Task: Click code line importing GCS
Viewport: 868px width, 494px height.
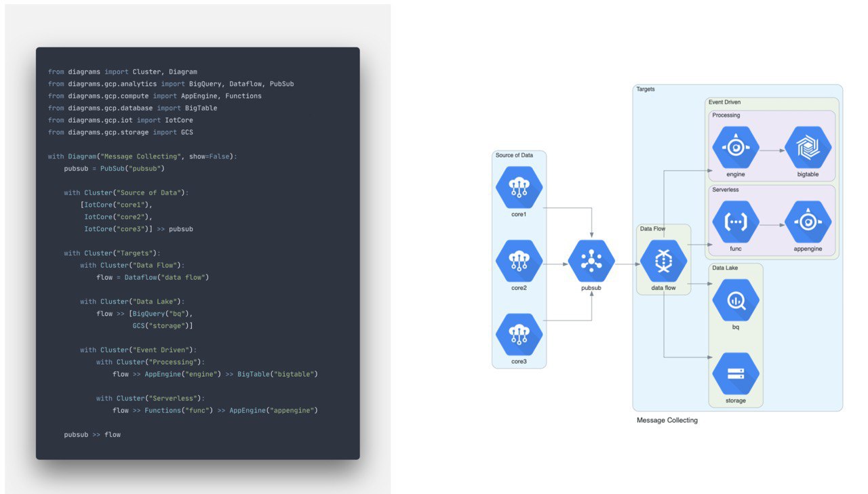Action: coord(121,132)
